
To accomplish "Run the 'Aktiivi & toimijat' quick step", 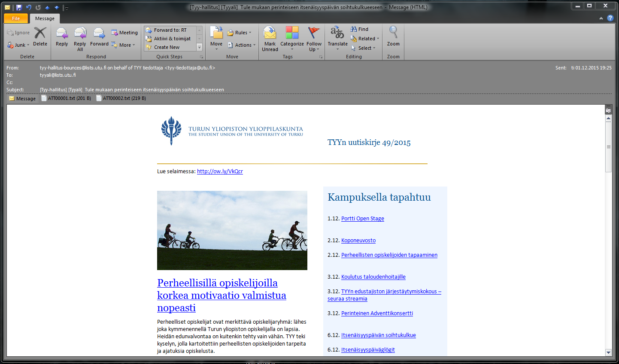I will coord(170,39).
